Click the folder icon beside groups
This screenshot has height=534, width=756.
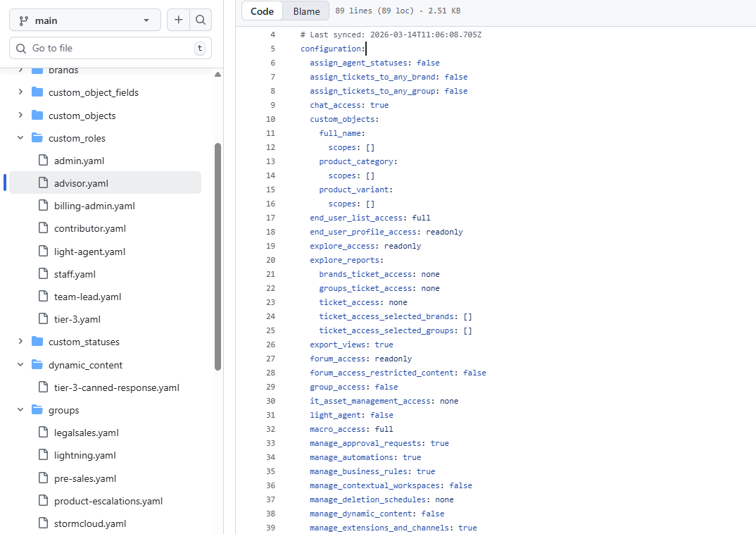(x=37, y=409)
